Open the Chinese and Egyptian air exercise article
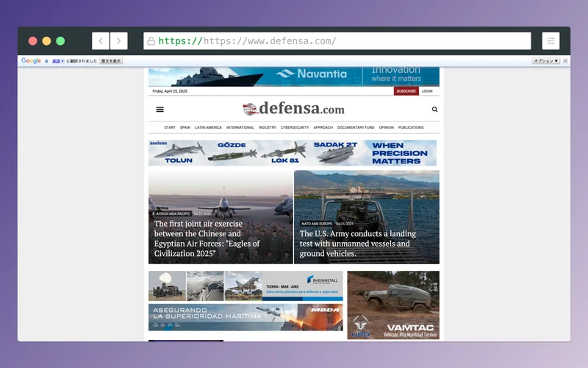The width and height of the screenshot is (588, 368). coord(207,238)
